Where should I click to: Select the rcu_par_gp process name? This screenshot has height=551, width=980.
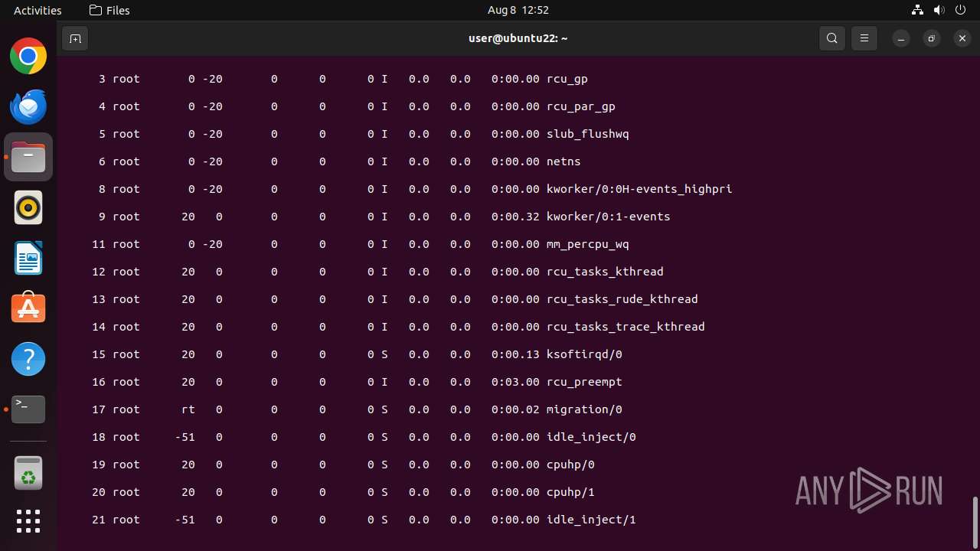pos(581,106)
